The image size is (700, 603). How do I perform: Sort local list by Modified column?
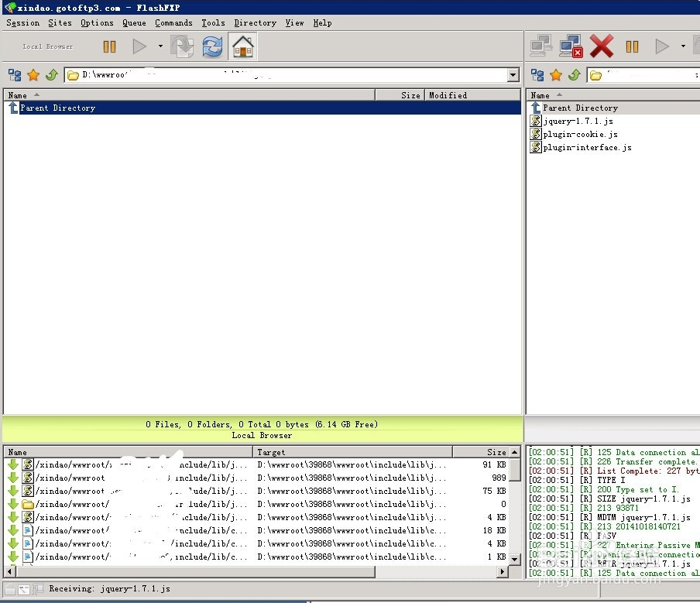point(472,95)
